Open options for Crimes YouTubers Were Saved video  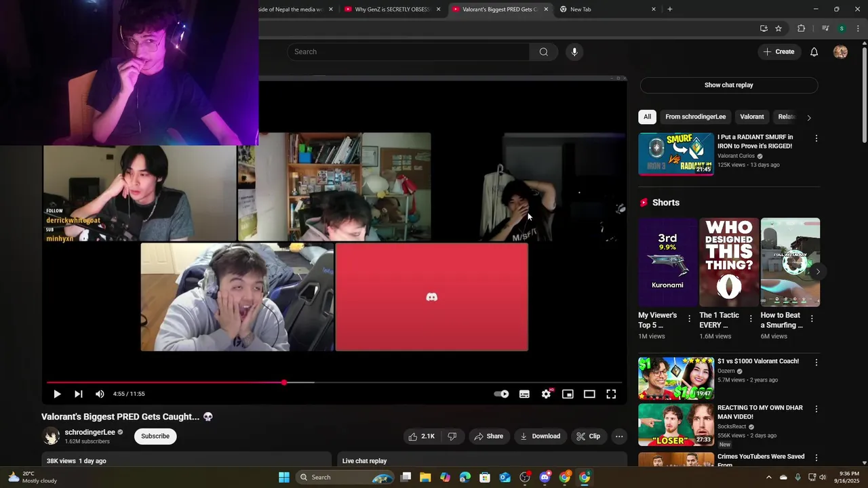click(x=816, y=457)
